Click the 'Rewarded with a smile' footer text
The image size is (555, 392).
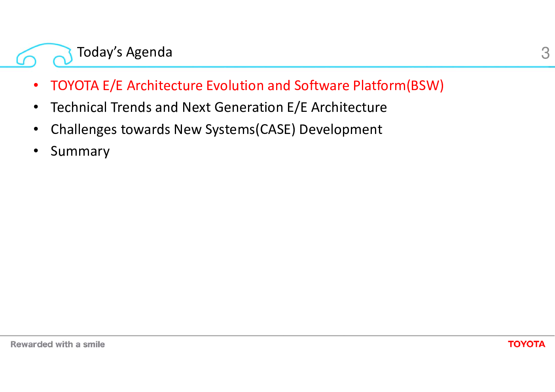click(x=58, y=344)
